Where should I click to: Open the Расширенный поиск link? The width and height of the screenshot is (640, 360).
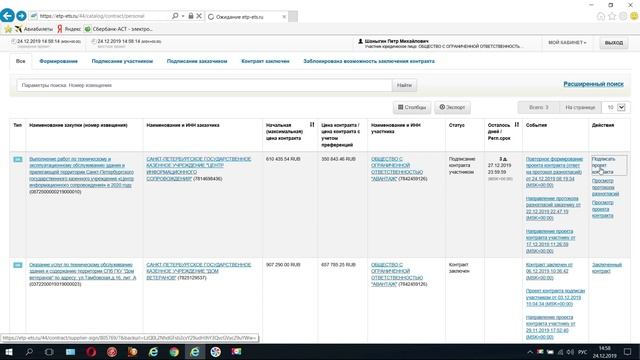593,84
